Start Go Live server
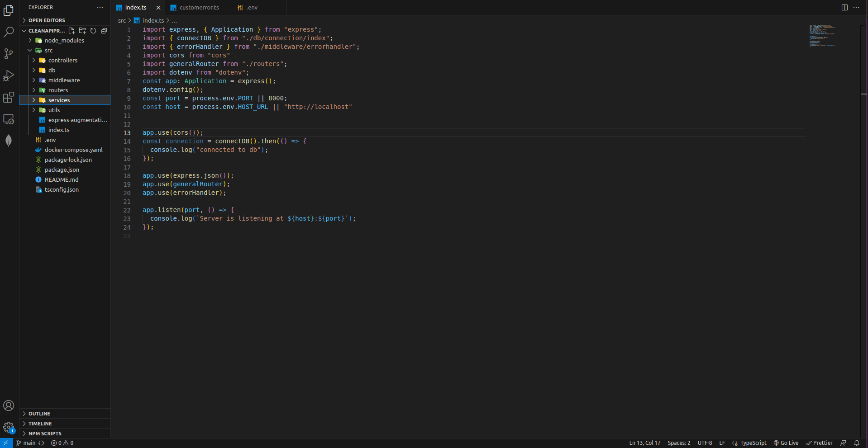This screenshot has height=448, width=868. click(786, 443)
